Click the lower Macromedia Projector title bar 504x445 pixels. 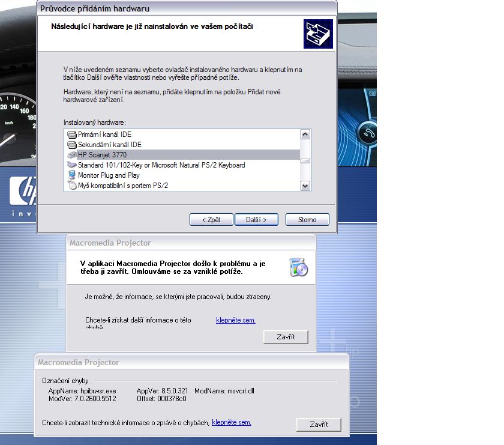191,362
